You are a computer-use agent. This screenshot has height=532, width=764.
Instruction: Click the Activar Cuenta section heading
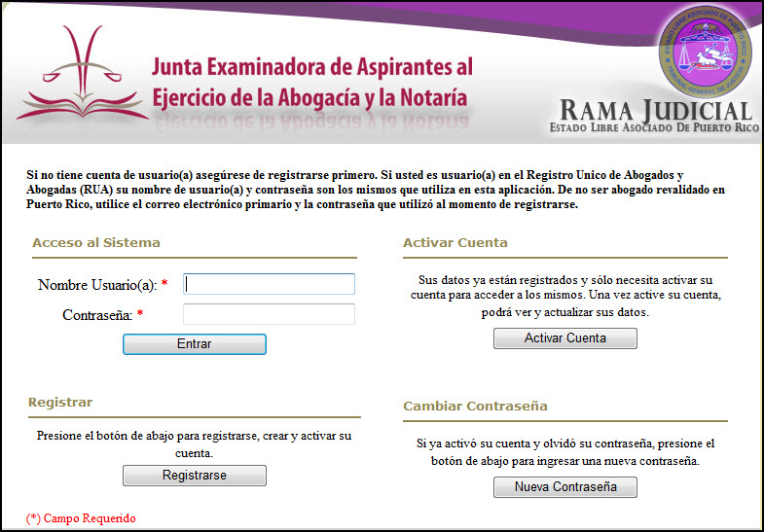(455, 243)
